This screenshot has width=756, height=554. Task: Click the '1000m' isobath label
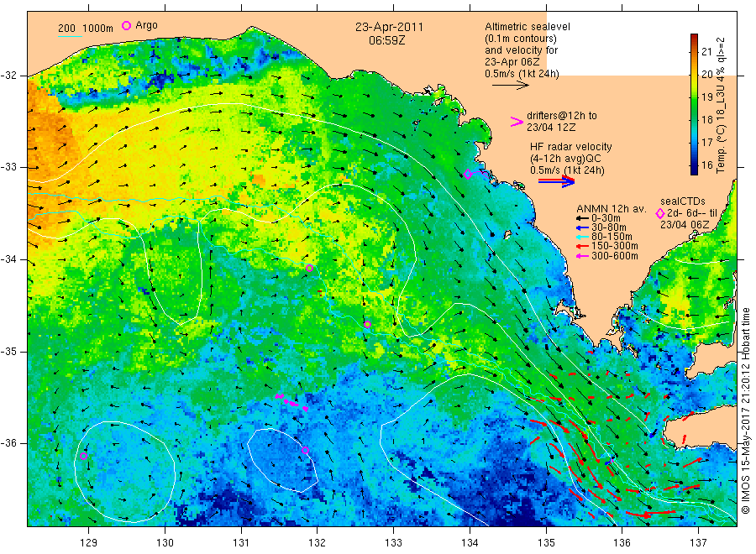pyautogui.click(x=98, y=29)
